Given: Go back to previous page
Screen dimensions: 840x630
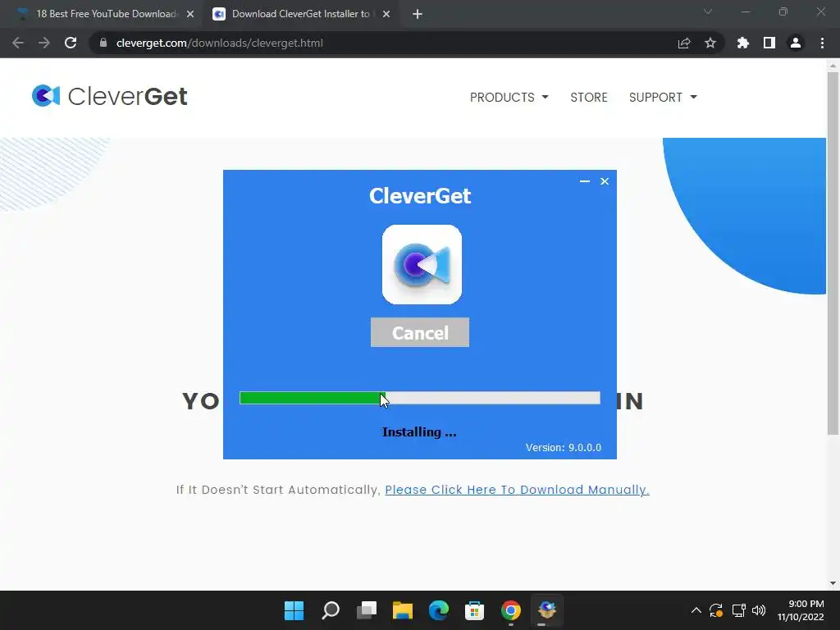Looking at the screenshot, I should 18,43.
